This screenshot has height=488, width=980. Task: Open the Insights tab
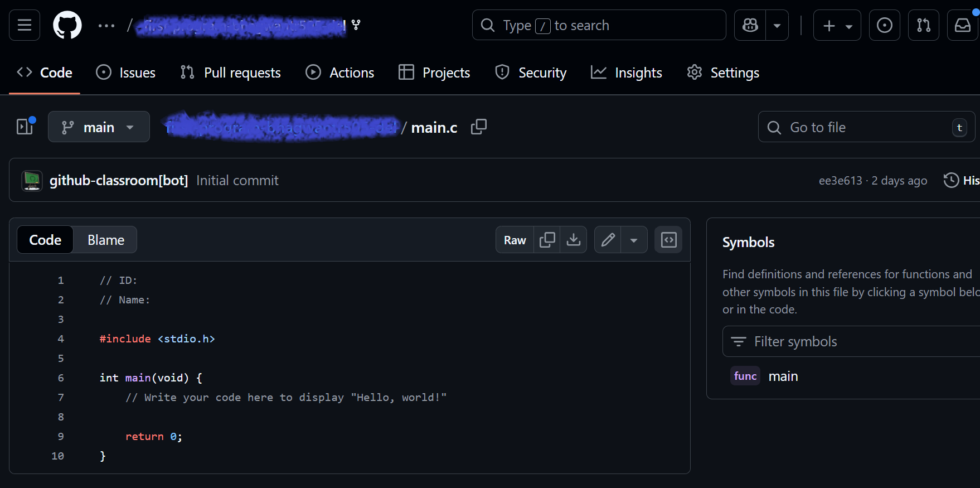pos(627,73)
